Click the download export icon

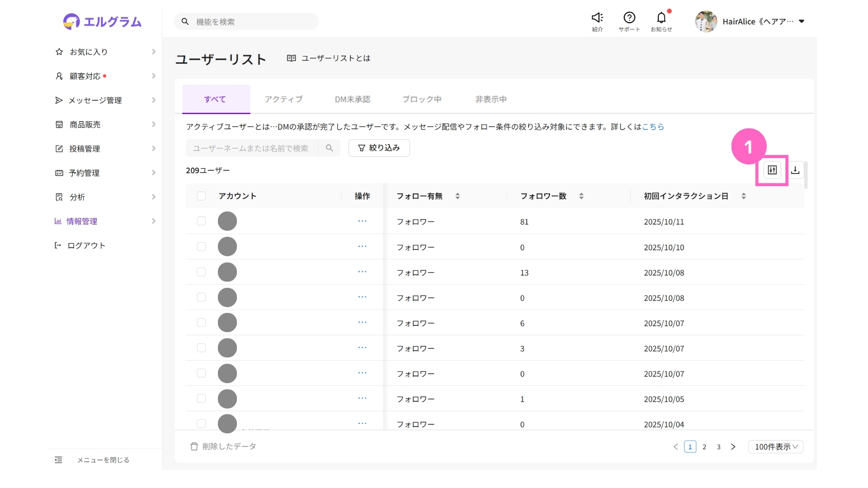click(795, 170)
